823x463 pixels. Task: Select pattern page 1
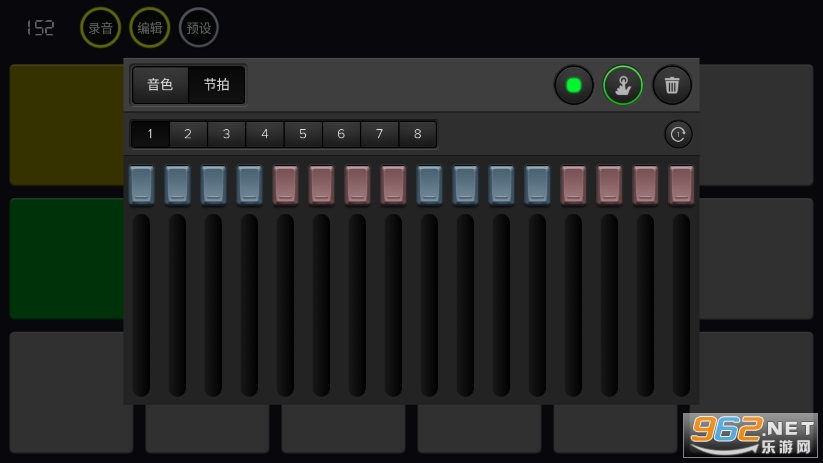click(x=150, y=134)
